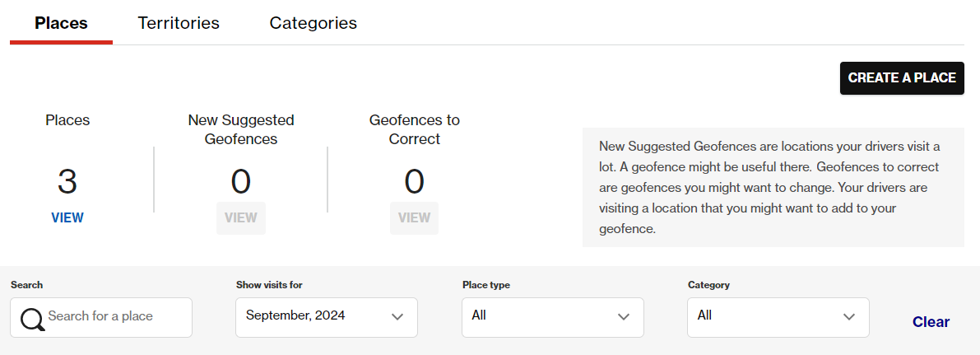Click the geofences explanation info box
980x355 pixels.
point(773,188)
